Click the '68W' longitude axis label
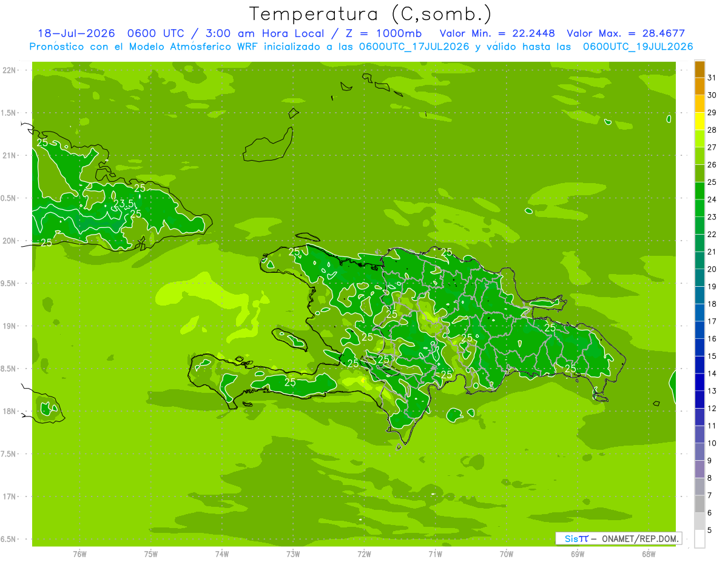The image size is (728, 562). (x=649, y=554)
